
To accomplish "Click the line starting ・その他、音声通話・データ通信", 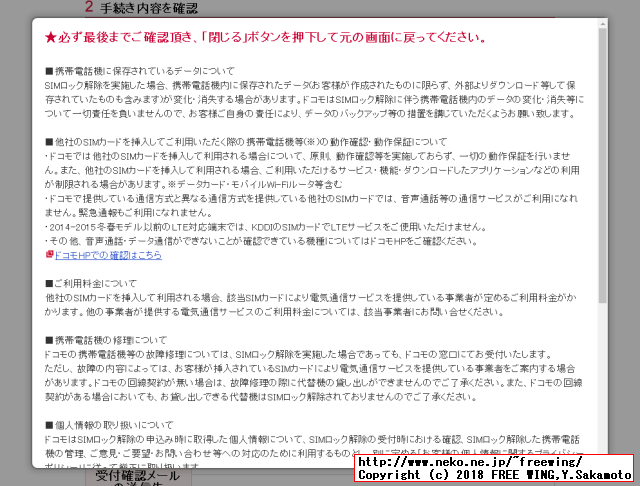I will point(261,241).
